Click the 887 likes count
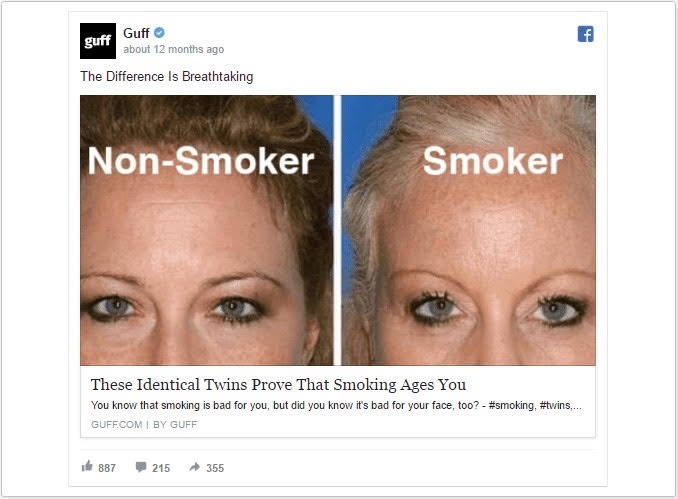 tap(107, 468)
